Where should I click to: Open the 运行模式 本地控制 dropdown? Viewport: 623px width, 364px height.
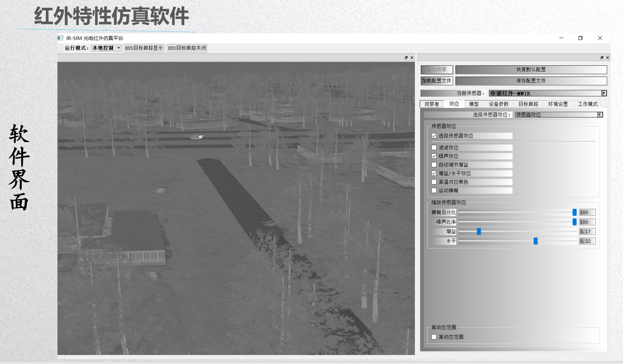coord(107,48)
